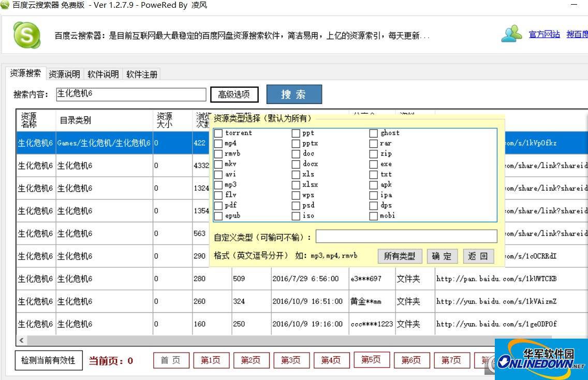Click the 搜百度 link
This screenshot has width=588, height=380.
(x=578, y=33)
